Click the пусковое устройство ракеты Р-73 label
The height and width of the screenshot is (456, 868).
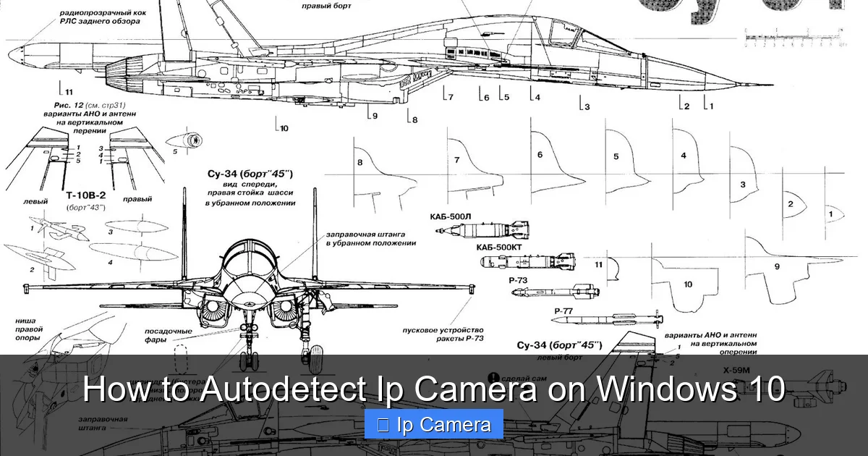(443, 334)
